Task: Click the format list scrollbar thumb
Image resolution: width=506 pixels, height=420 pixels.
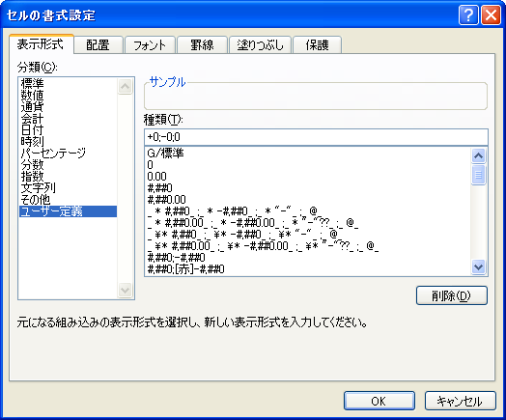Action: [478, 175]
